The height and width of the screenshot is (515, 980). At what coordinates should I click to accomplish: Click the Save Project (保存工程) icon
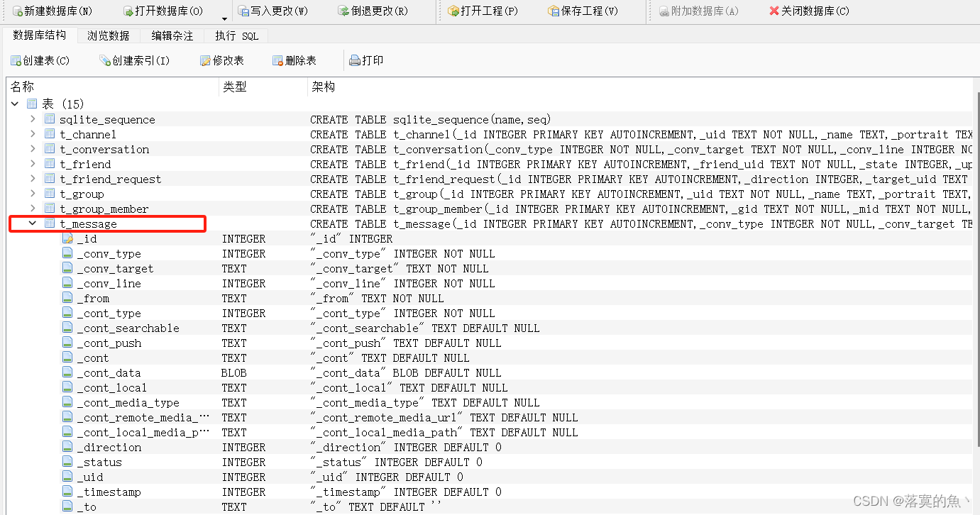click(554, 11)
